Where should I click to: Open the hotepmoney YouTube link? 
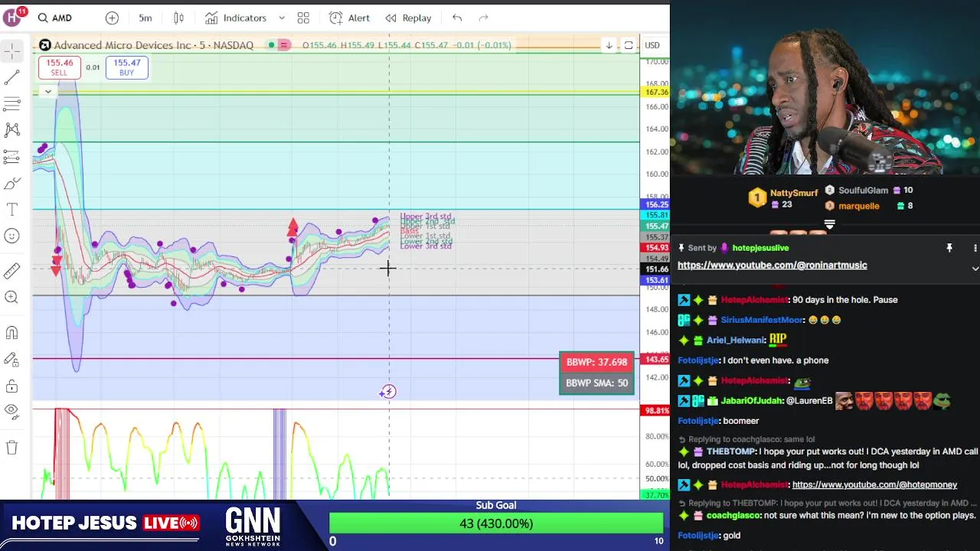tap(874, 484)
